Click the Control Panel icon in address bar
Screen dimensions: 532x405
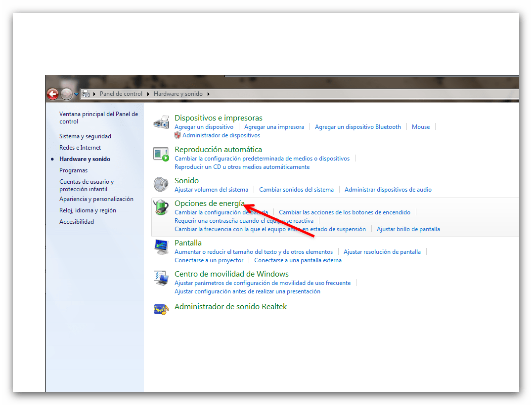(x=86, y=94)
